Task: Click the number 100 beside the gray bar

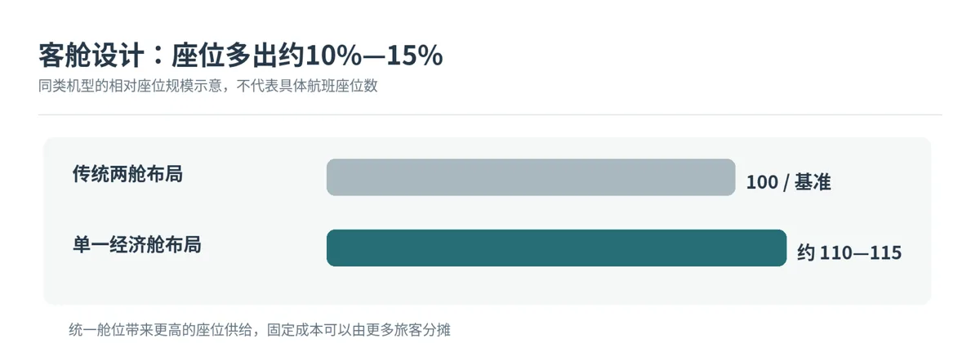Action: (762, 182)
